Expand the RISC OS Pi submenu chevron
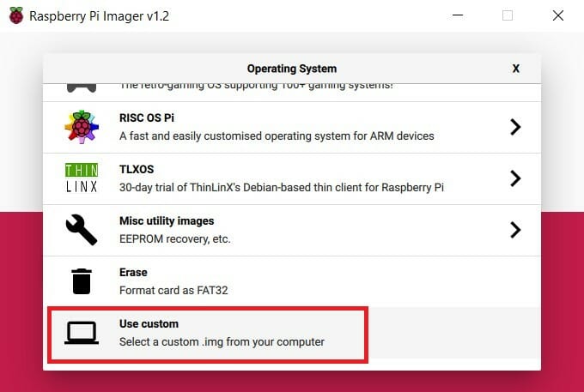This screenshot has width=584, height=392. pos(515,127)
